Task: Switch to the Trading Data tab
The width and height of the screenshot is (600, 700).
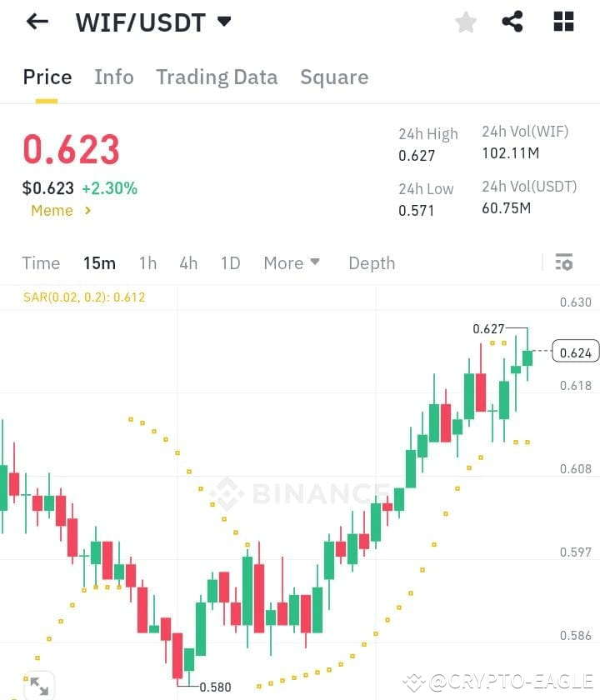Action: pos(217,77)
